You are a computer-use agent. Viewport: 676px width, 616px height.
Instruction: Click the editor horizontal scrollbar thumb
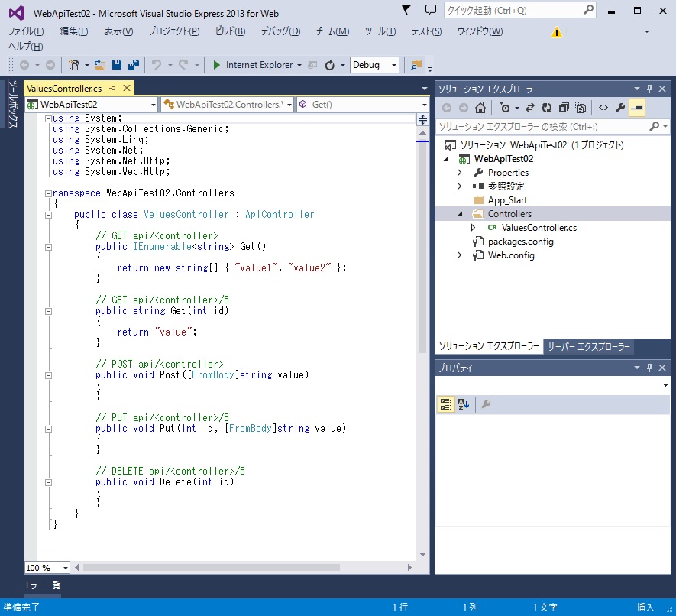pos(212,568)
